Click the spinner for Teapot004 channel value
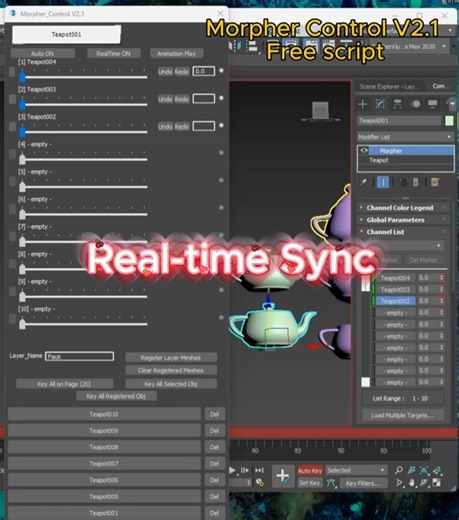This screenshot has width=459, height=520. (x=442, y=278)
